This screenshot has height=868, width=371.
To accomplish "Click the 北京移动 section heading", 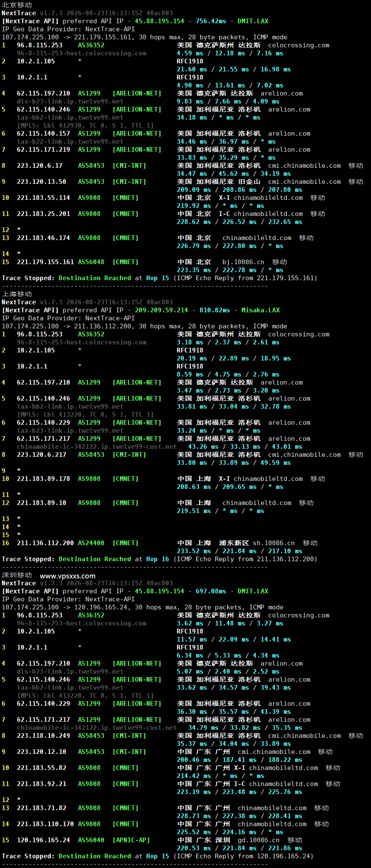I will pyautogui.click(x=17, y=5).
